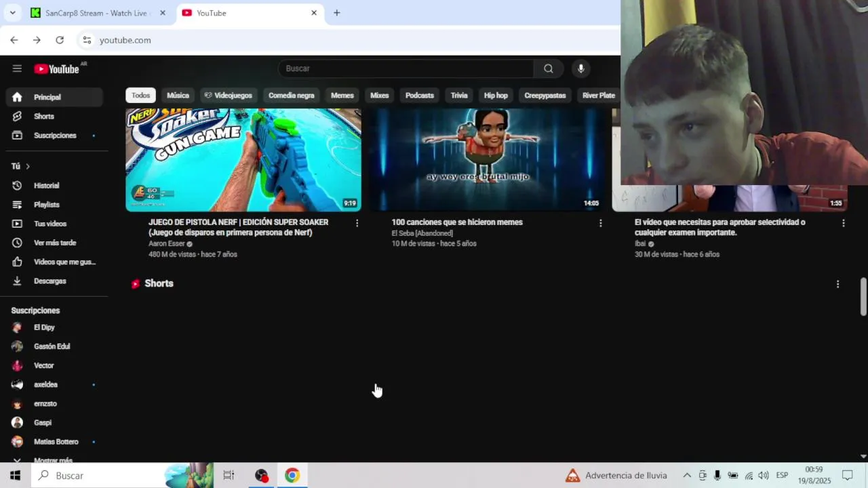Open a new Chrome tab
This screenshot has width=868, height=488.
[336, 13]
